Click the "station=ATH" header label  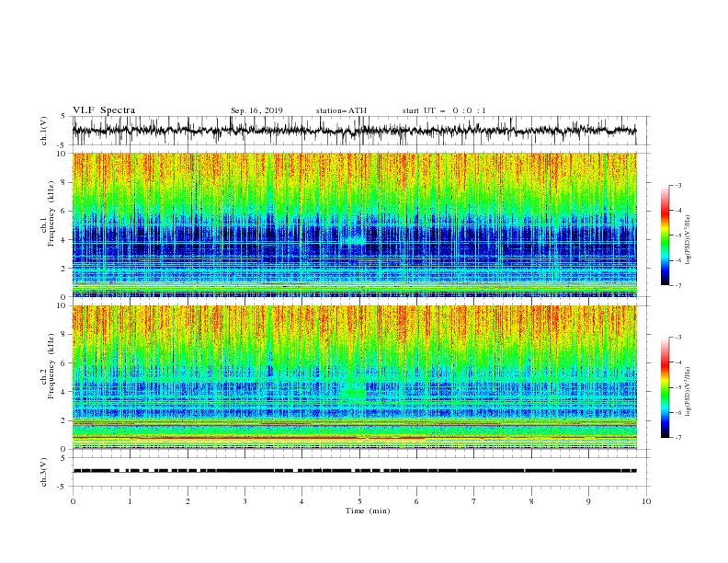[x=341, y=110]
